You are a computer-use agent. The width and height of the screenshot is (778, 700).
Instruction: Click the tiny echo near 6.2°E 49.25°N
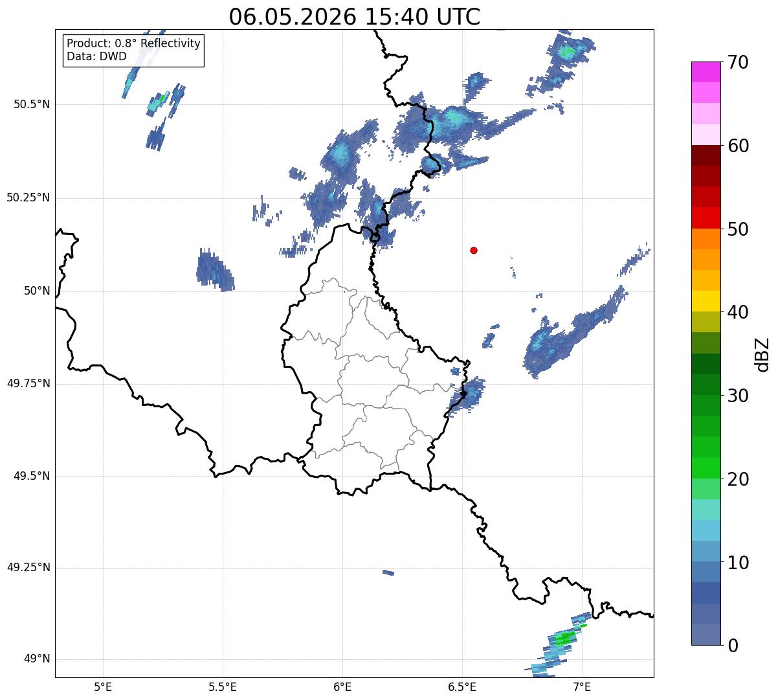[x=388, y=572]
